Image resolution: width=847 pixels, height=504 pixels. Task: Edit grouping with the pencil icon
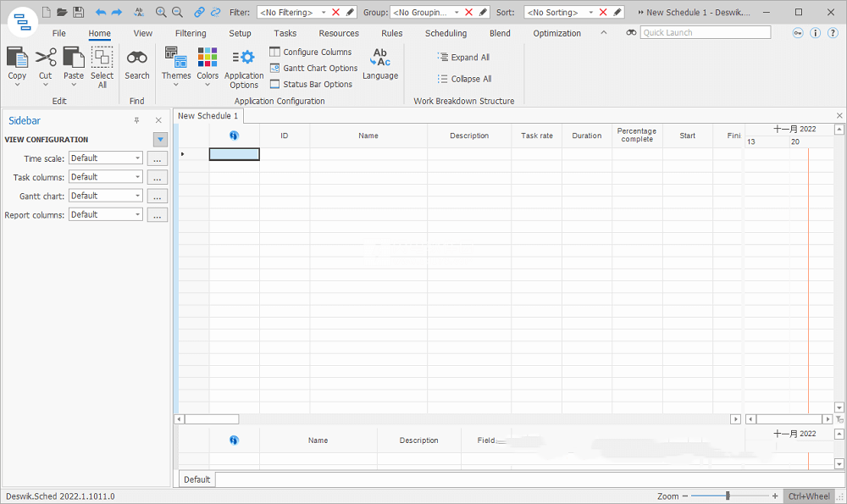coord(483,12)
